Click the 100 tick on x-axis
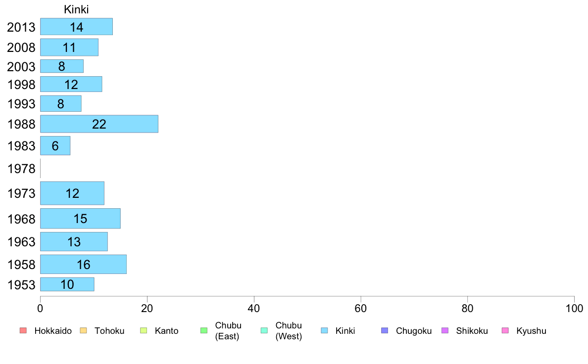Viewport: 588px width, 364px height. click(x=574, y=309)
